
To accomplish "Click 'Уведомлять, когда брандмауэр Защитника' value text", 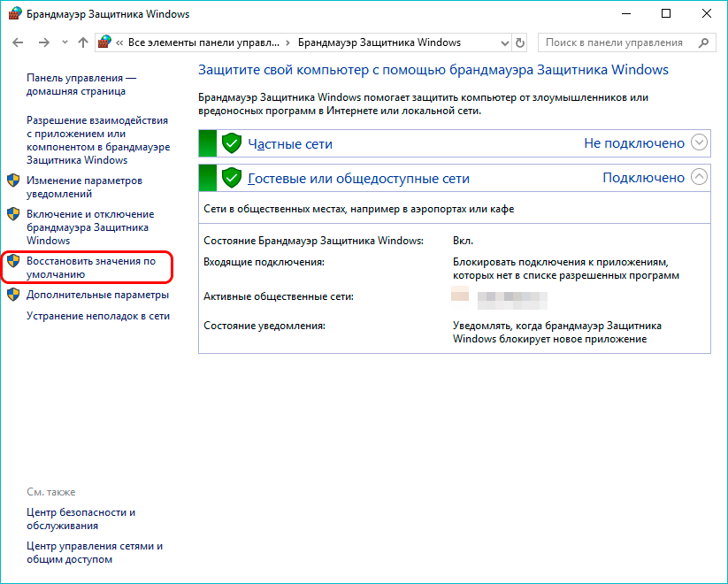I will (x=557, y=332).
